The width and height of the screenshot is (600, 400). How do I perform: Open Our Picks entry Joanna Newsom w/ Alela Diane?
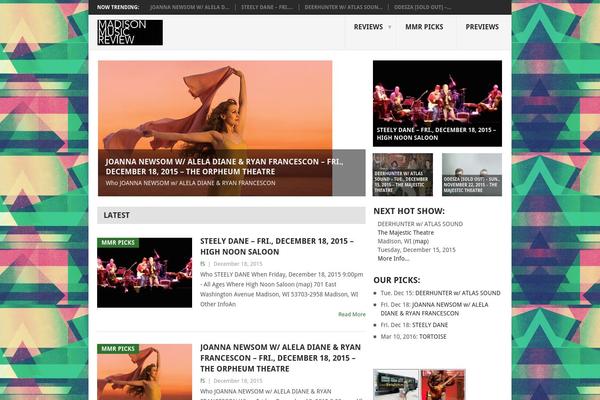point(434,309)
